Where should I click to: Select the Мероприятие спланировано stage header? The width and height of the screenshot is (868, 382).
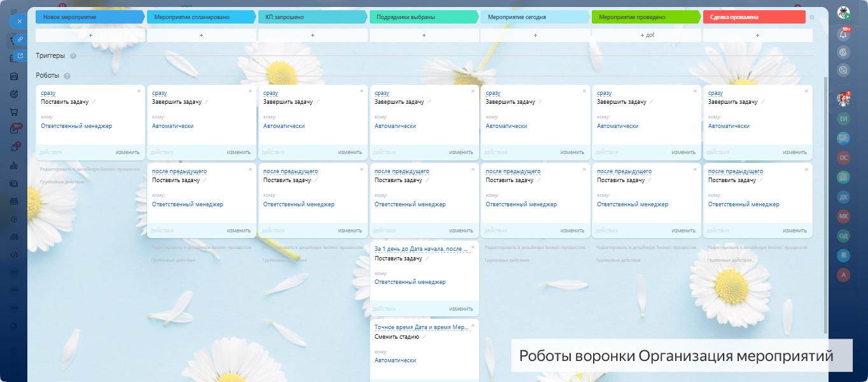(202, 17)
